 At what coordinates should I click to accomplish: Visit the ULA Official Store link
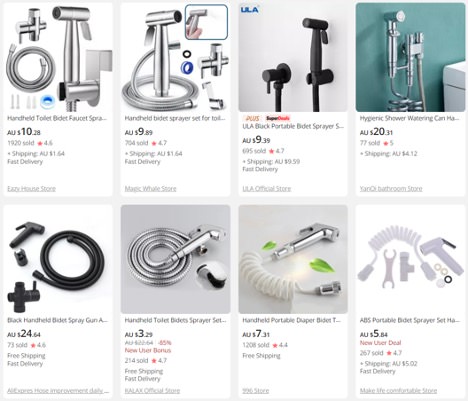(267, 189)
